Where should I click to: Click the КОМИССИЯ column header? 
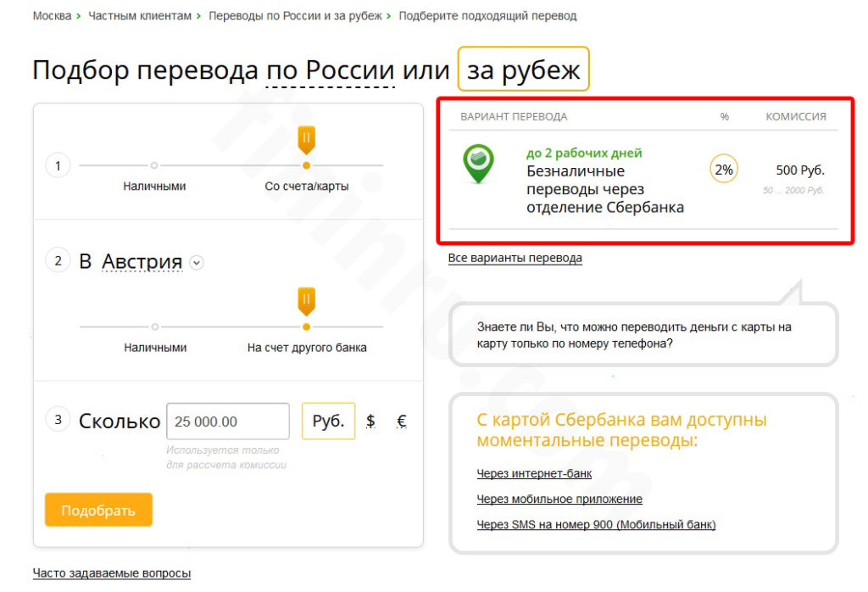(795, 117)
